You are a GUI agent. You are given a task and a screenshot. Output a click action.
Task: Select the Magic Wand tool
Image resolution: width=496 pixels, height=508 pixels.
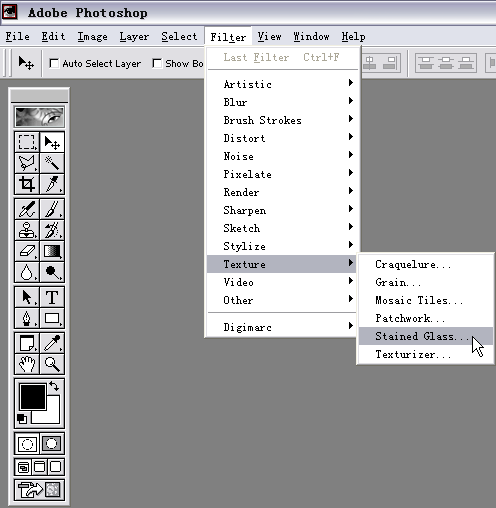[x=52, y=163]
